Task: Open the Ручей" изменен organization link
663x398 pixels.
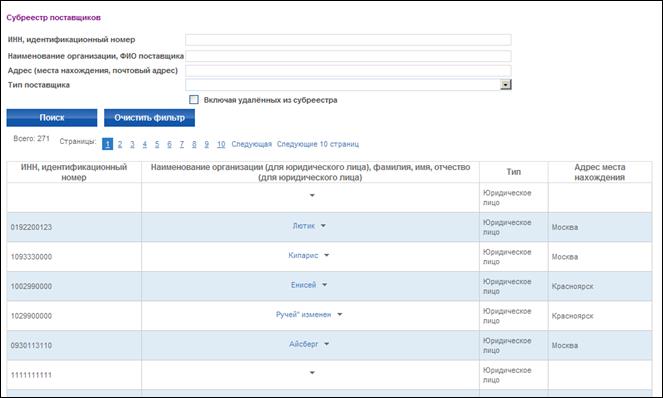Action: pos(303,314)
